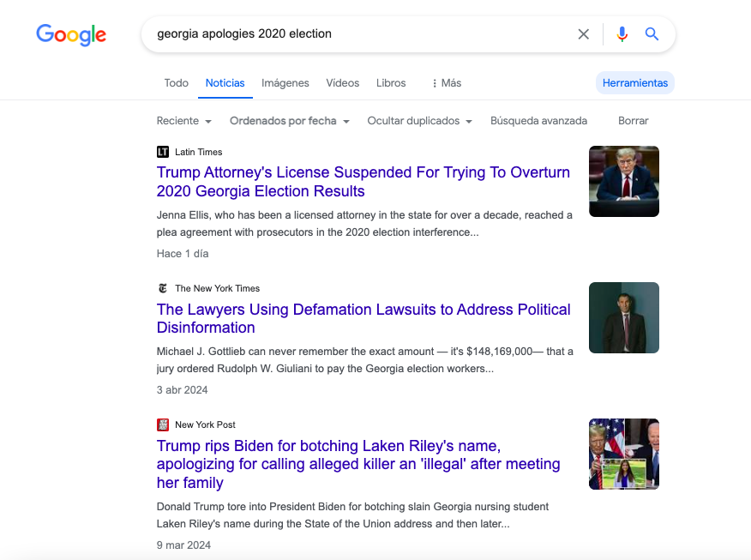
Task: Open The Lawyers Using Defamation Lawsuits article
Action: pyautogui.click(x=363, y=318)
